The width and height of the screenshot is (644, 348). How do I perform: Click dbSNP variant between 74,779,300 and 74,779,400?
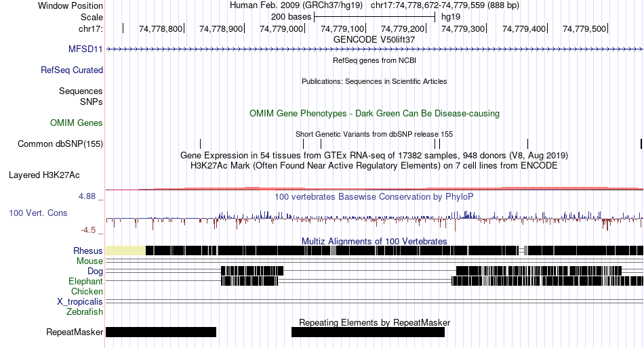[x=528, y=144]
